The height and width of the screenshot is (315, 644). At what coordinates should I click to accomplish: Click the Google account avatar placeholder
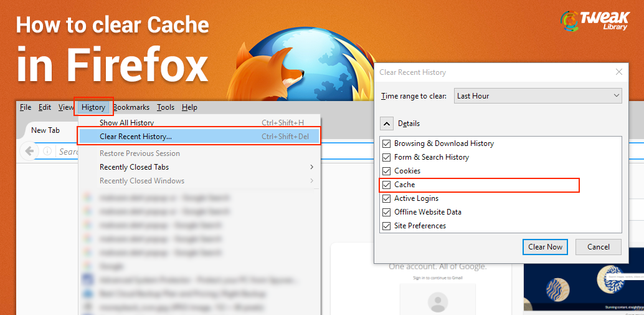pos(438,303)
